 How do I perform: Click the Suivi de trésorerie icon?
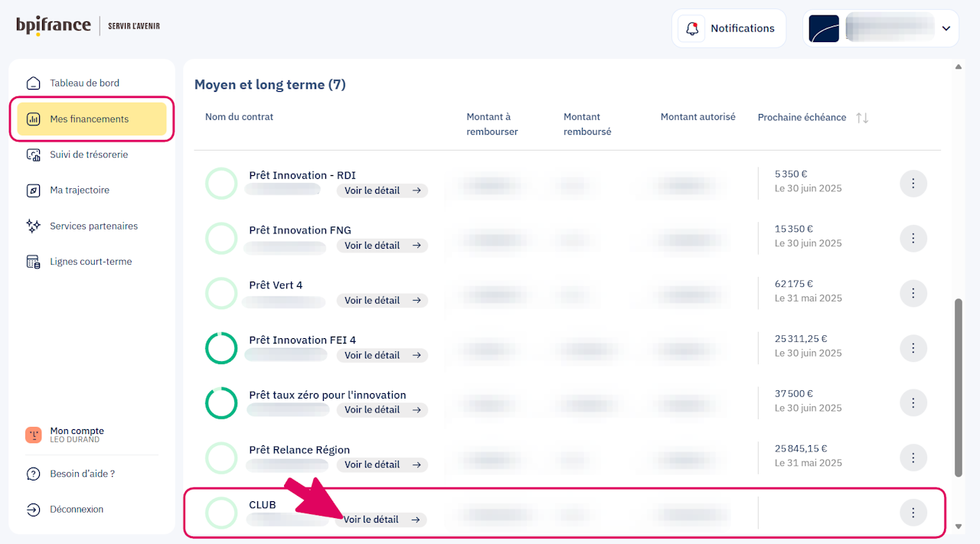33,155
